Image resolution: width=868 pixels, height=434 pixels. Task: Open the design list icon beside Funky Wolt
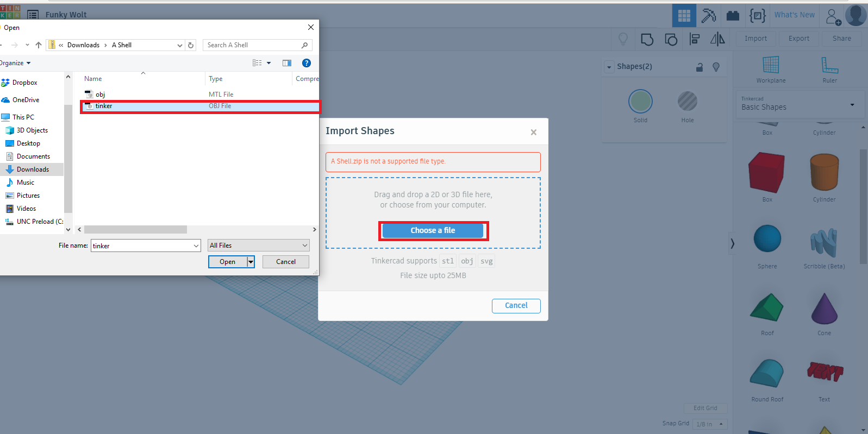coord(33,15)
